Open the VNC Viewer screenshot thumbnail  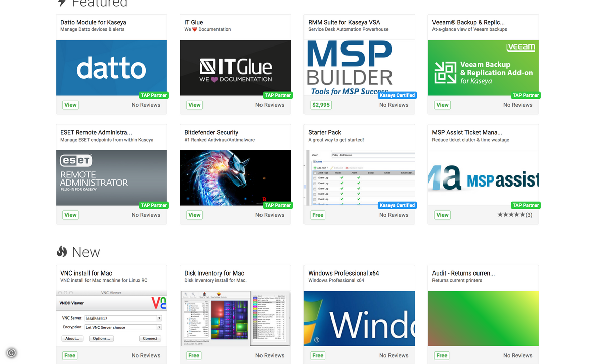111,318
